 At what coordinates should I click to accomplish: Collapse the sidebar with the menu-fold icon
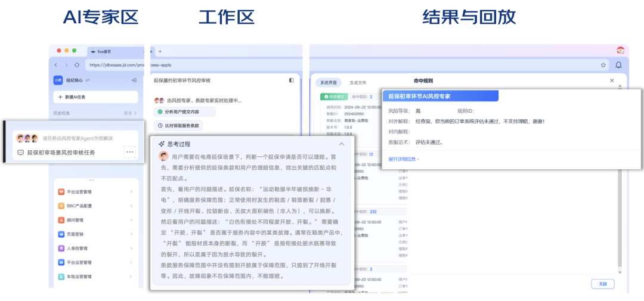point(134,80)
